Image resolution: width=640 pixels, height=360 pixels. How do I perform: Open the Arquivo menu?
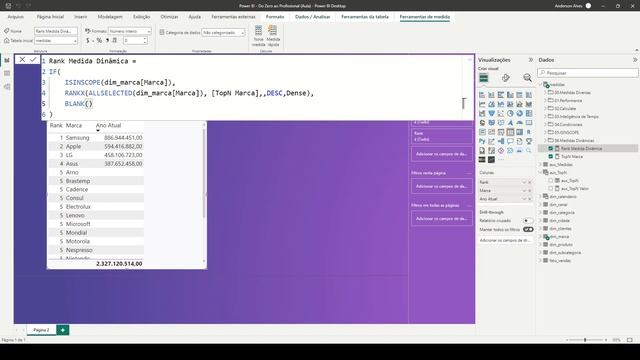[16, 17]
